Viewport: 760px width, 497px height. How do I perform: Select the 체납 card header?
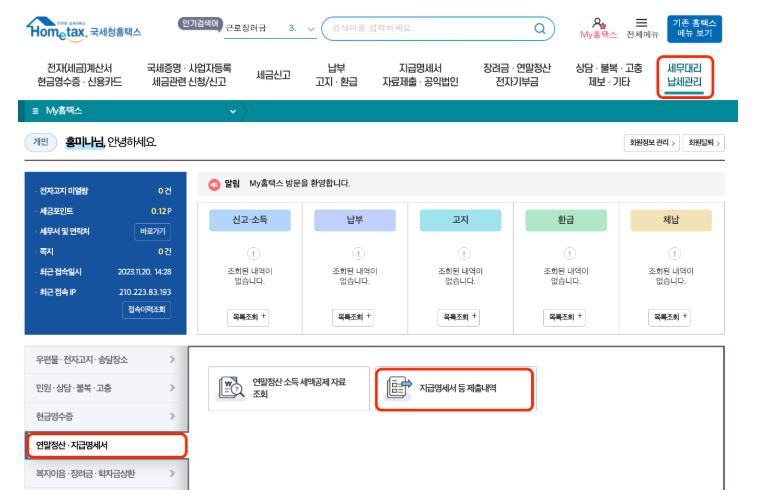[x=671, y=220]
